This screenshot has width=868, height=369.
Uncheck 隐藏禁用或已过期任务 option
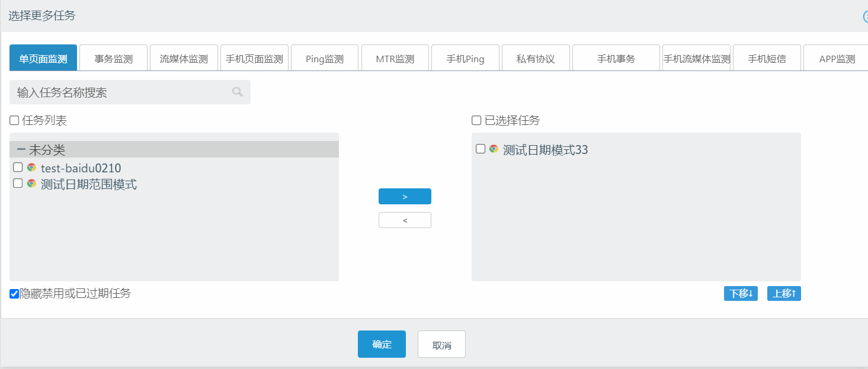click(x=14, y=294)
